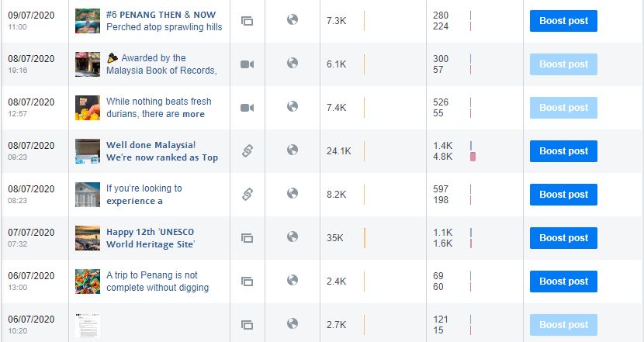
Task: Boost the Penang Then & Now post
Action: (x=563, y=21)
